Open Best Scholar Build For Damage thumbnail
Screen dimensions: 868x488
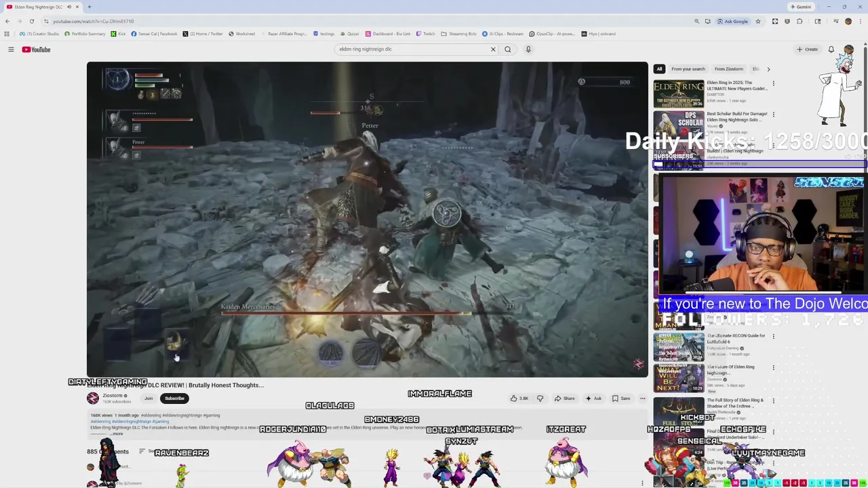(x=679, y=125)
